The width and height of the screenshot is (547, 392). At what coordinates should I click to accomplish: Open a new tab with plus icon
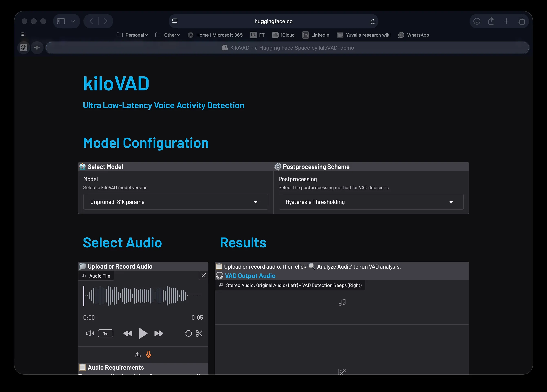tap(506, 21)
